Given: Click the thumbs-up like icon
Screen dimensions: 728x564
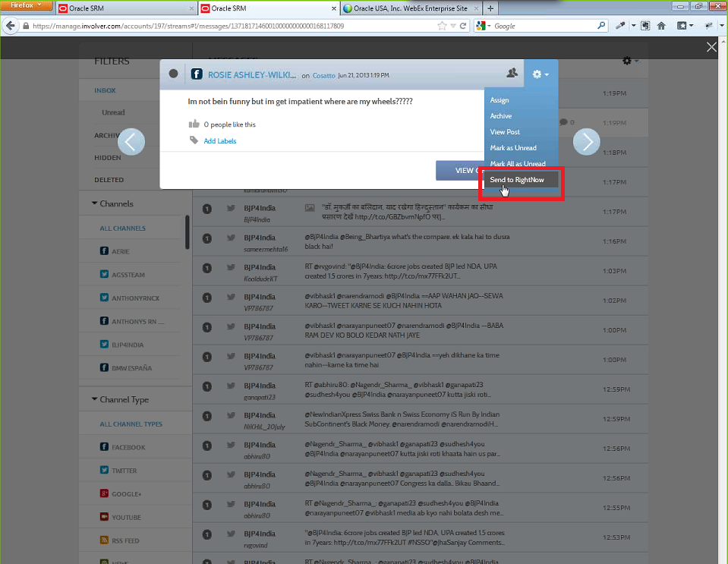Looking at the screenshot, I should point(194,124).
